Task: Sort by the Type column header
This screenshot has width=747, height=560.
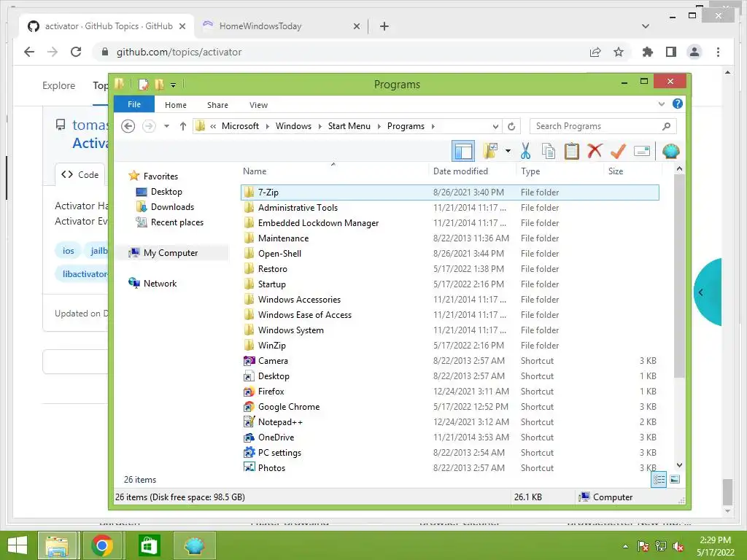Action: pos(560,171)
